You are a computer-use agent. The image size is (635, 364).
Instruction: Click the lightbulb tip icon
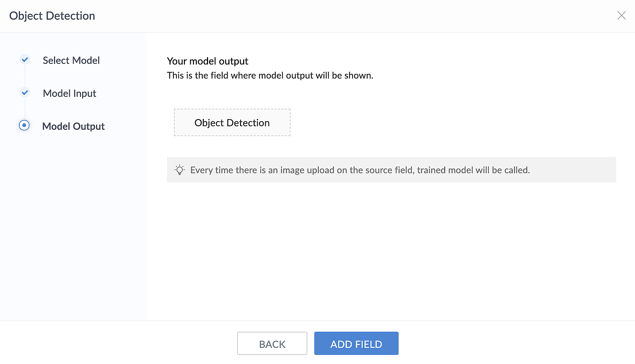[x=180, y=170]
